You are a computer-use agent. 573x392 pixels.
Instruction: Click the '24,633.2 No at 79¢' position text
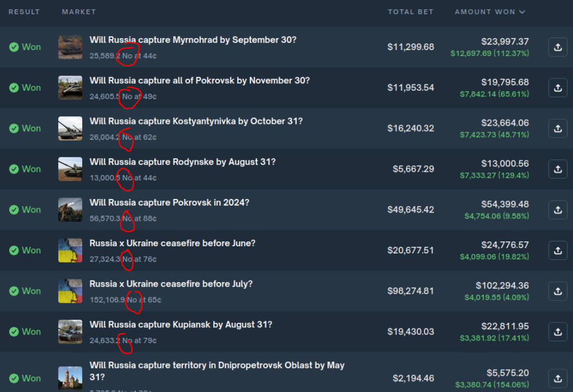click(x=123, y=340)
